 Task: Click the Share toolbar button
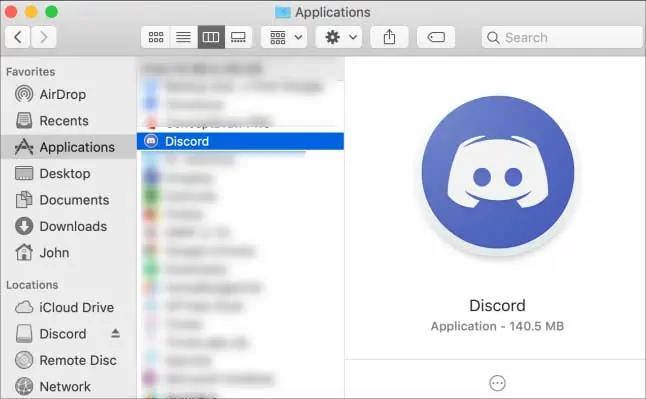click(x=389, y=37)
